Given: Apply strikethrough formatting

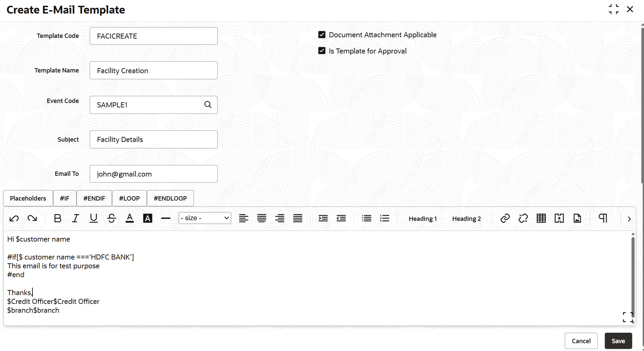Looking at the screenshot, I should pyautogui.click(x=112, y=219).
